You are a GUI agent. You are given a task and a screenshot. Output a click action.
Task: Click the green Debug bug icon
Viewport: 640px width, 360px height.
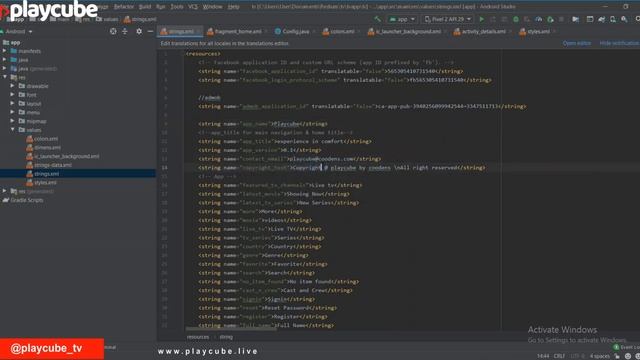pos(516,19)
